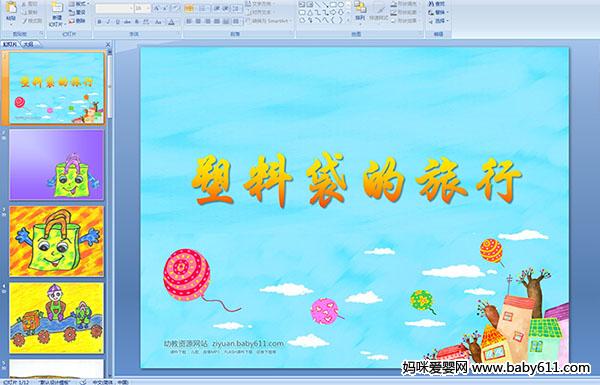
Task: Toggle underline formatting
Action: 117,22
